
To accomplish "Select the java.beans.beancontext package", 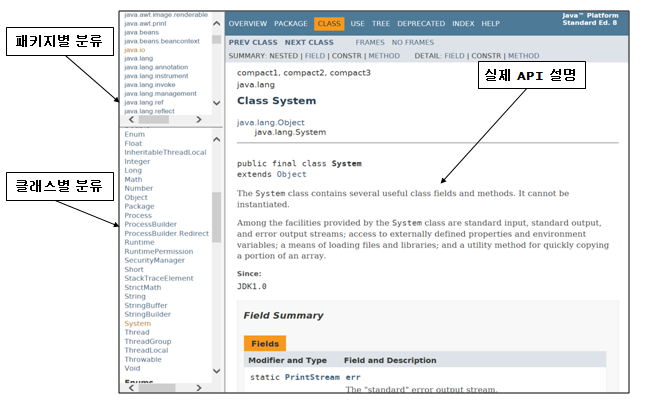I will 162,41.
